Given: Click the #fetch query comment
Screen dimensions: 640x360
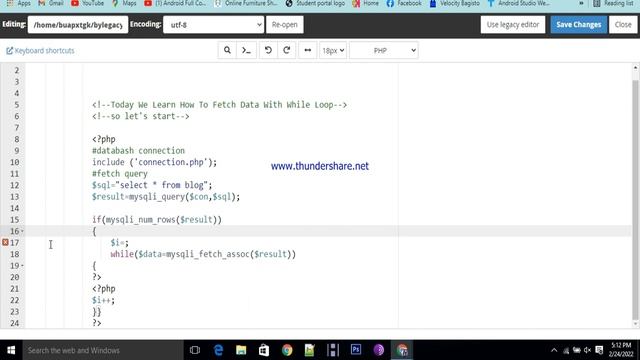Looking at the screenshot, I should click(120, 173).
